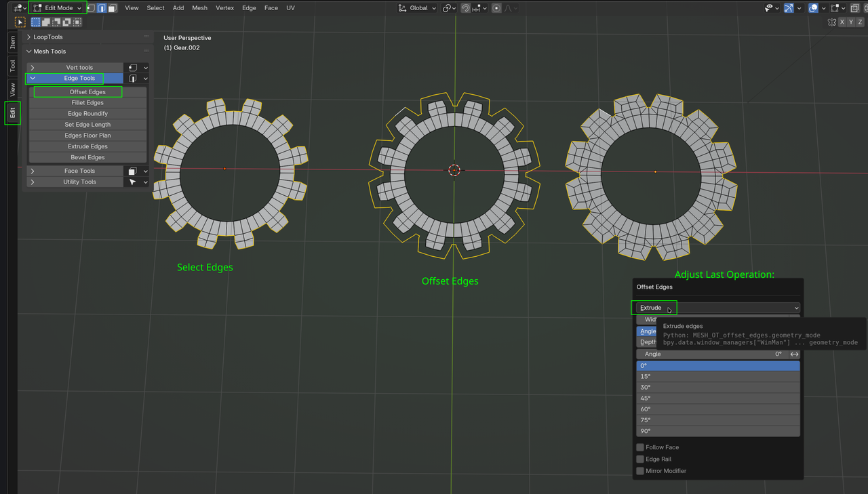
Task: Switch to the Item sidebar tab
Action: (12, 42)
